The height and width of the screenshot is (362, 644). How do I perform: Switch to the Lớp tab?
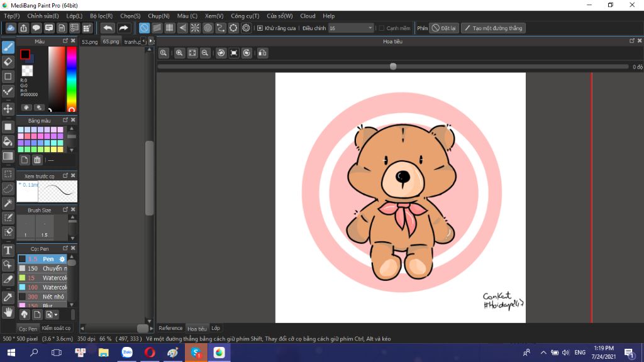[x=216, y=328]
